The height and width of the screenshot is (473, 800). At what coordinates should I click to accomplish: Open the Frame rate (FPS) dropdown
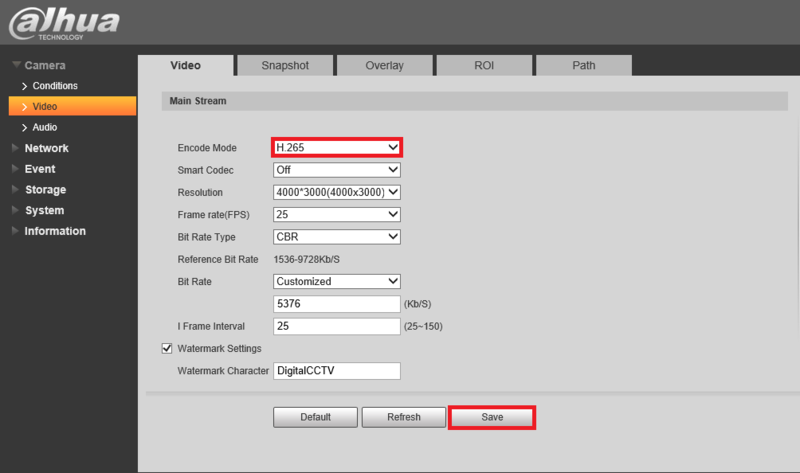coord(337,214)
